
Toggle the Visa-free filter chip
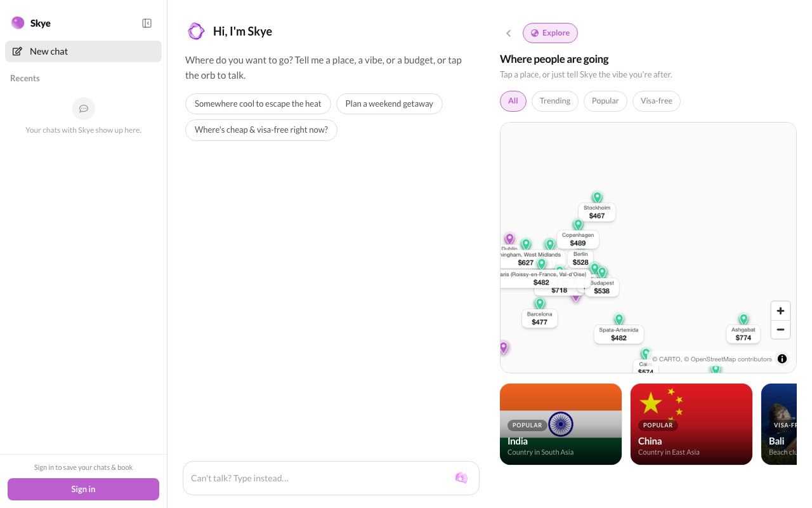657,101
